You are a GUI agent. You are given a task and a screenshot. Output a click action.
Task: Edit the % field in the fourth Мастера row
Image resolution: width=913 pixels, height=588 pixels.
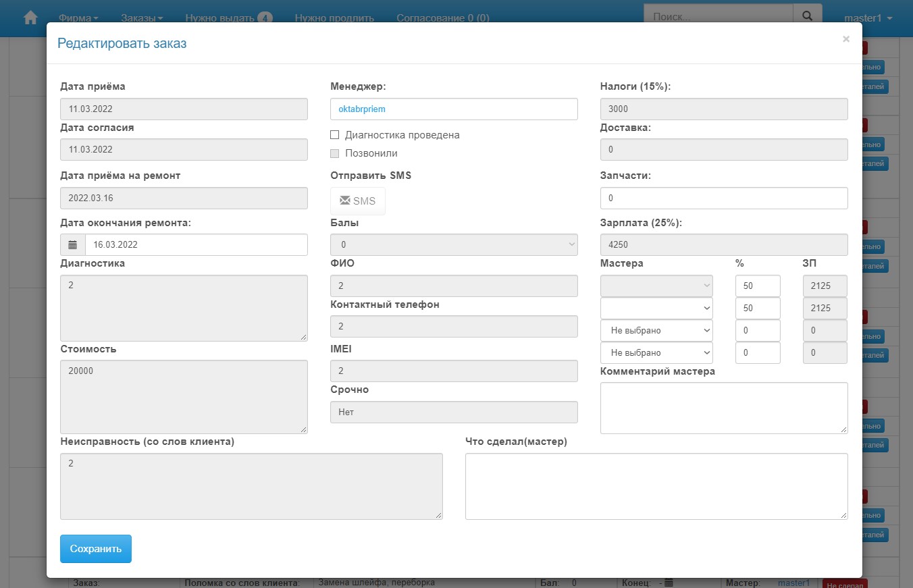(x=758, y=352)
